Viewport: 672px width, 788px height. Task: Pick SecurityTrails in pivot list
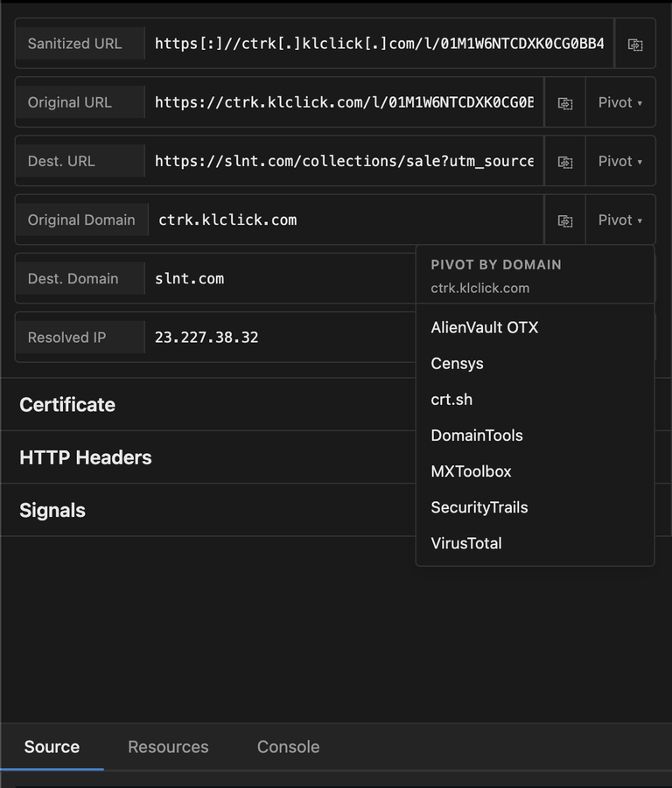(x=535, y=507)
